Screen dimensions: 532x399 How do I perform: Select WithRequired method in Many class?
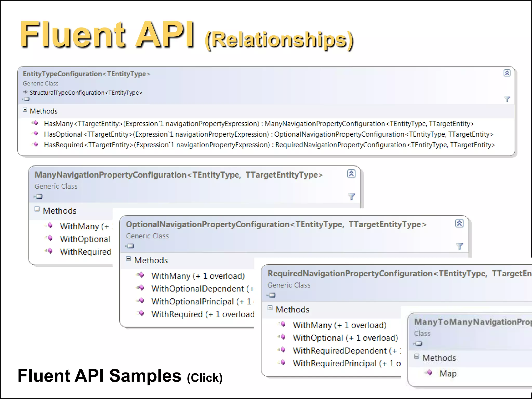click(85, 252)
